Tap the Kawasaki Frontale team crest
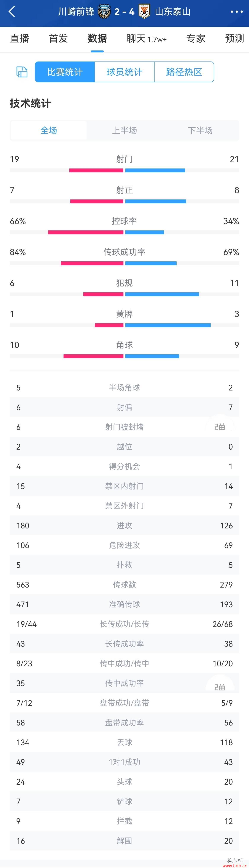The height and width of the screenshot is (868, 249). point(104,12)
